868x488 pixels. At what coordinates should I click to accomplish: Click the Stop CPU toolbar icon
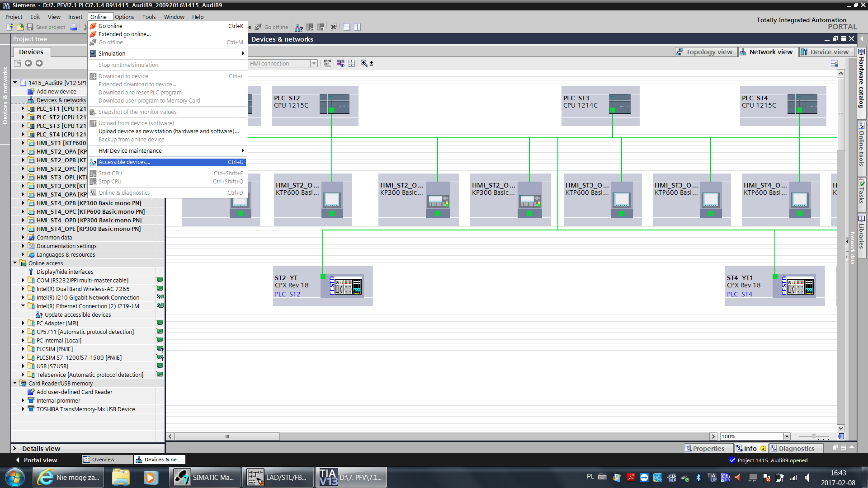pyautogui.click(x=321, y=27)
